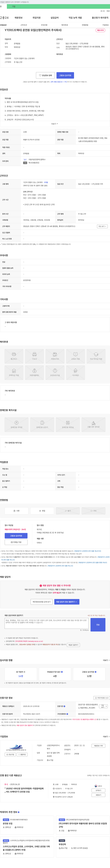Jump to 근무조건 section tab
Image resolution: width=110 pixels, height=868 pixels.
pyautogui.click(x=24, y=25)
